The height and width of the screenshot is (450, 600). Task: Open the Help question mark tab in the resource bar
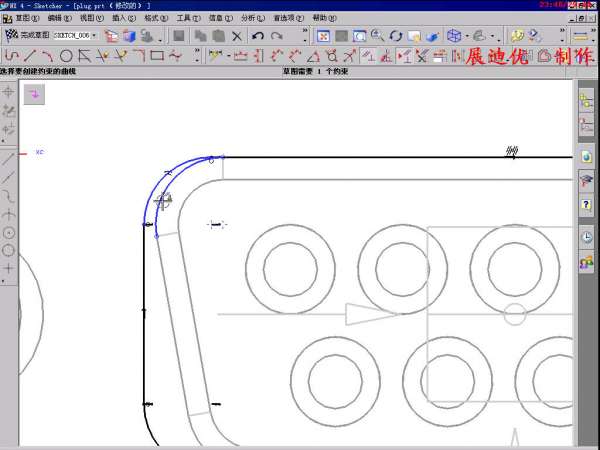click(x=586, y=205)
